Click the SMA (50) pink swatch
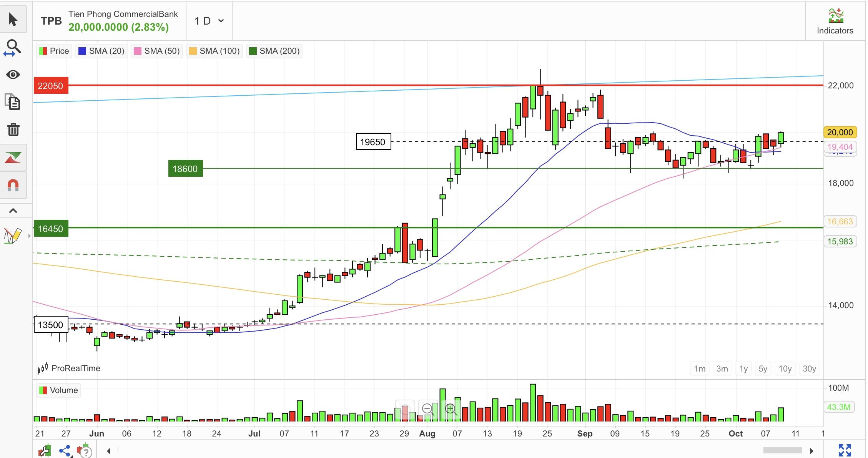The image size is (868, 458). [137, 51]
